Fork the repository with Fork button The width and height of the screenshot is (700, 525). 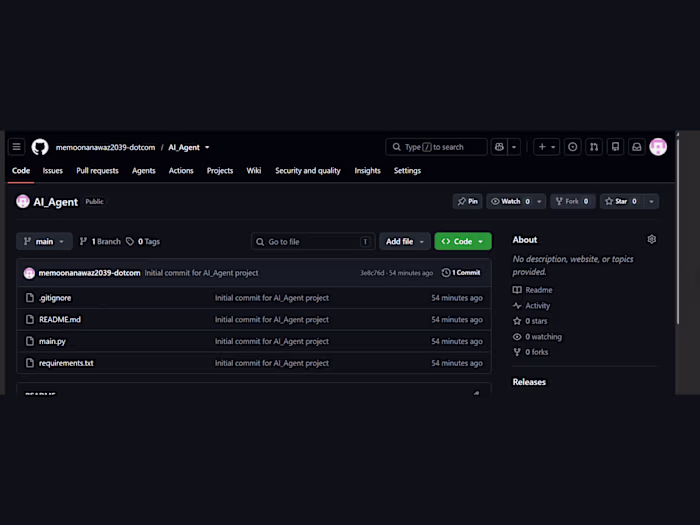(x=573, y=201)
